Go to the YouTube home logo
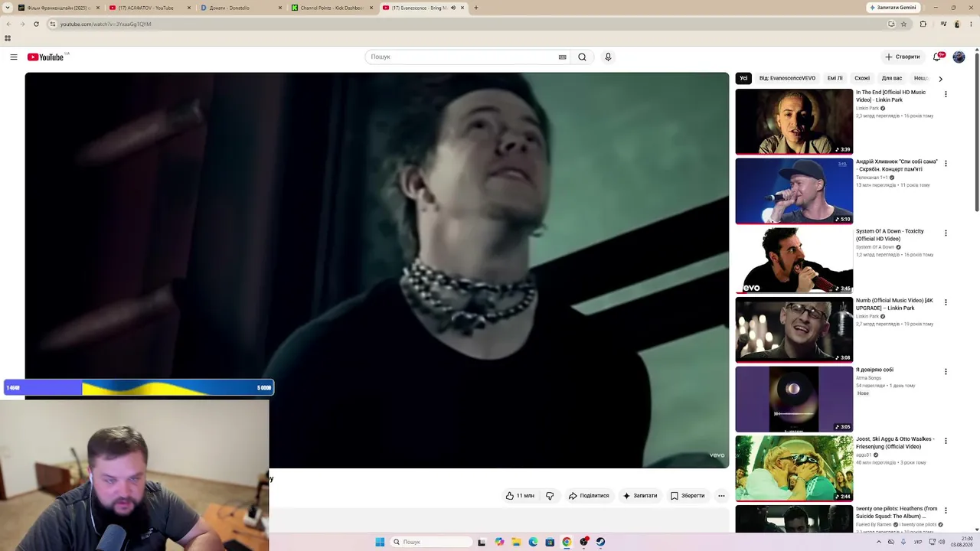980x551 pixels. point(46,57)
